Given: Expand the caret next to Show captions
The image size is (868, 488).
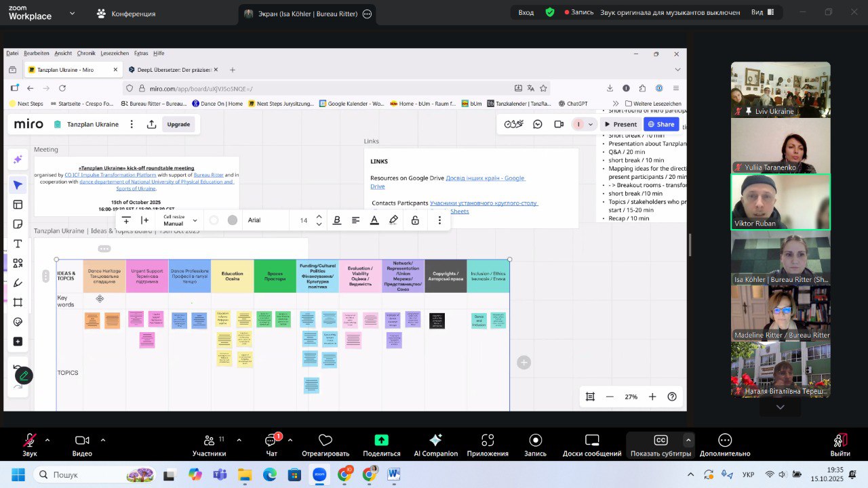Looking at the screenshot, I should (x=688, y=440).
